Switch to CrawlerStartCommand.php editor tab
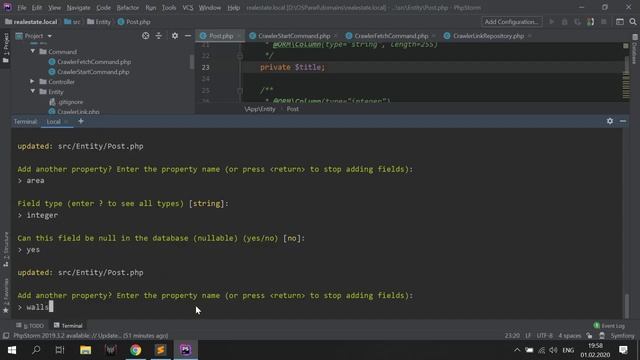Image resolution: width=640 pixels, height=360 pixels. tap(294, 36)
